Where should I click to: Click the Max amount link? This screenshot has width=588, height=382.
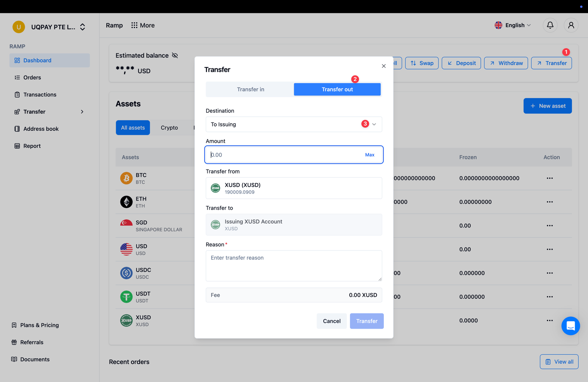(370, 155)
